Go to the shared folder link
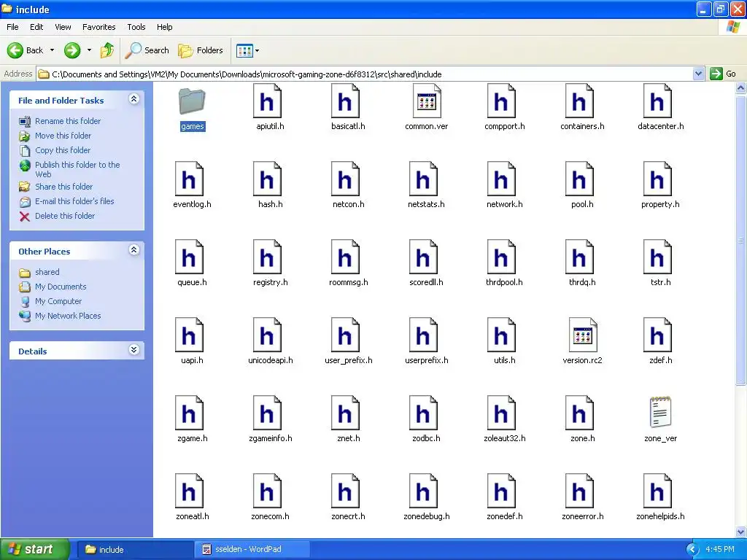The image size is (747, 560). [47, 272]
